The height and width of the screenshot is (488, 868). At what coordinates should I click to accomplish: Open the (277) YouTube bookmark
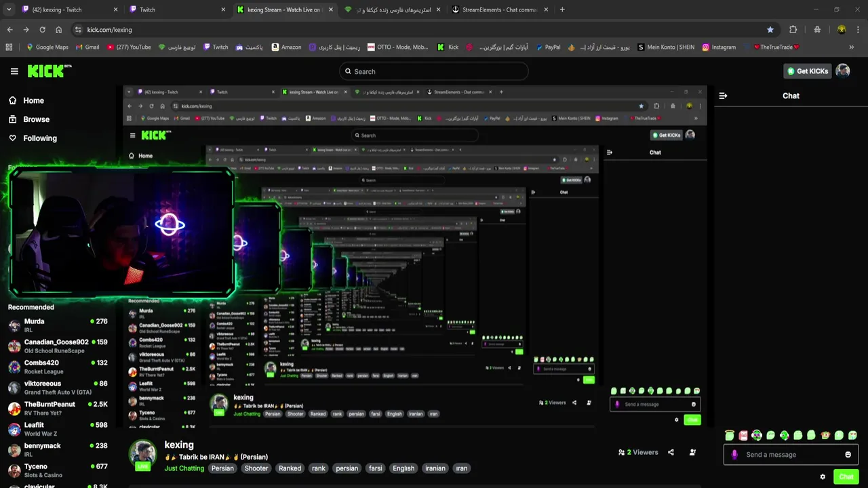[129, 47]
